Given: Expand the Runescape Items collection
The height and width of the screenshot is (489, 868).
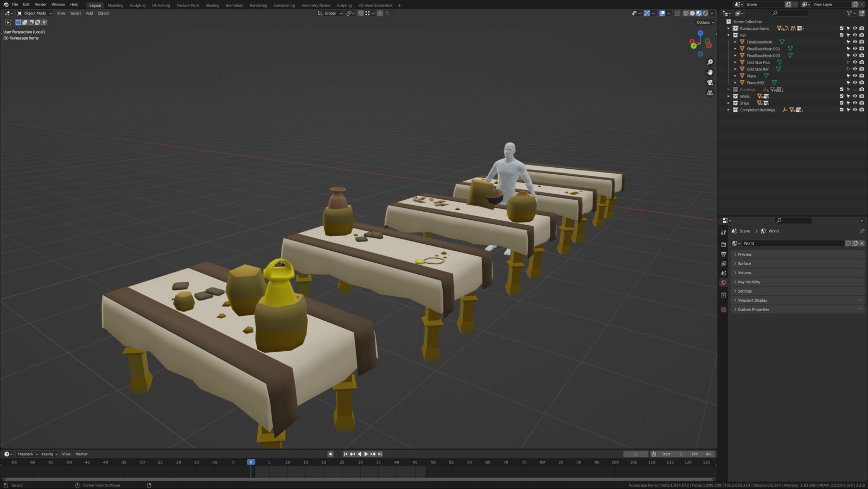Looking at the screenshot, I should tap(729, 28).
